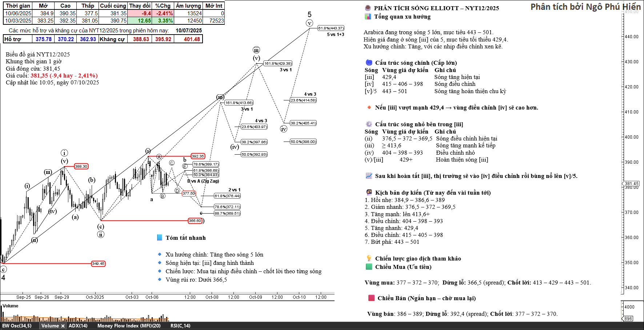This screenshot has height=330, width=644.
Task: Click the 349.45 red price level label
Action: click(98, 263)
